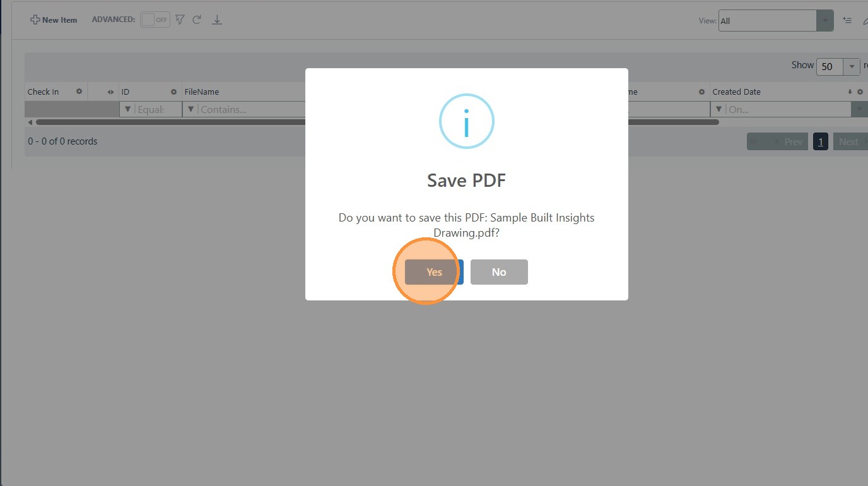Click the Save PDF dialog title
Image resolution: width=868 pixels, height=486 pixels.
pos(467,181)
